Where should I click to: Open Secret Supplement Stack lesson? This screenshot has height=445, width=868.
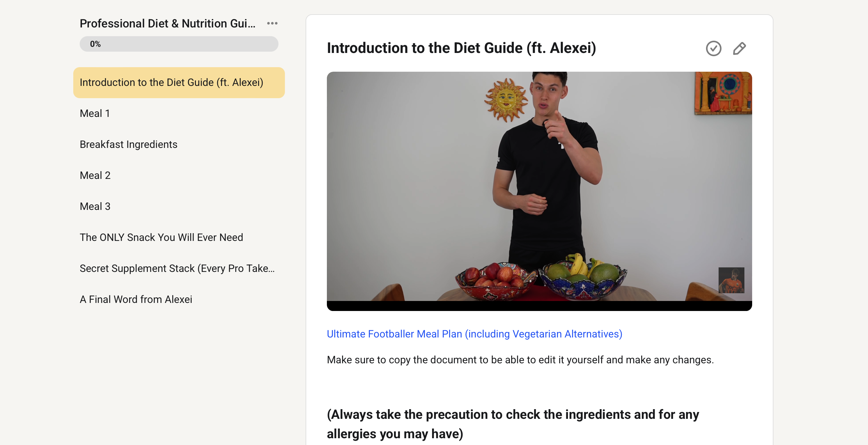[179, 269]
